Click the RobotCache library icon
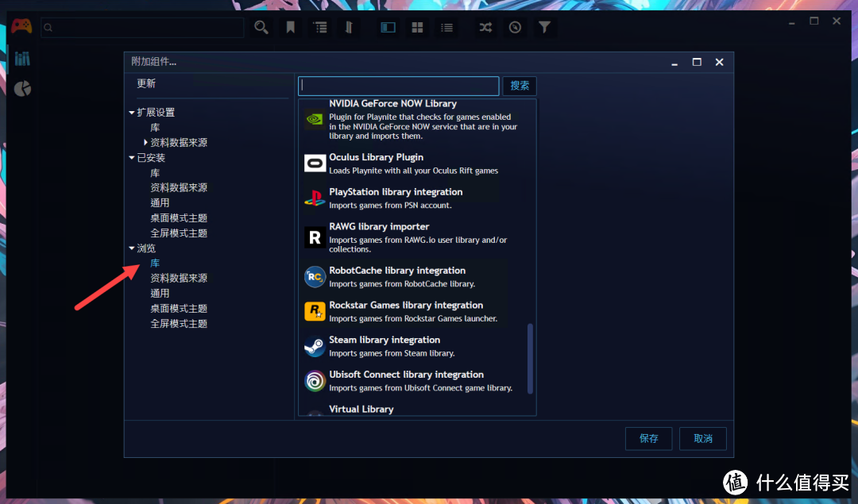This screenshot has width=858, height=504. coord(315,276)
